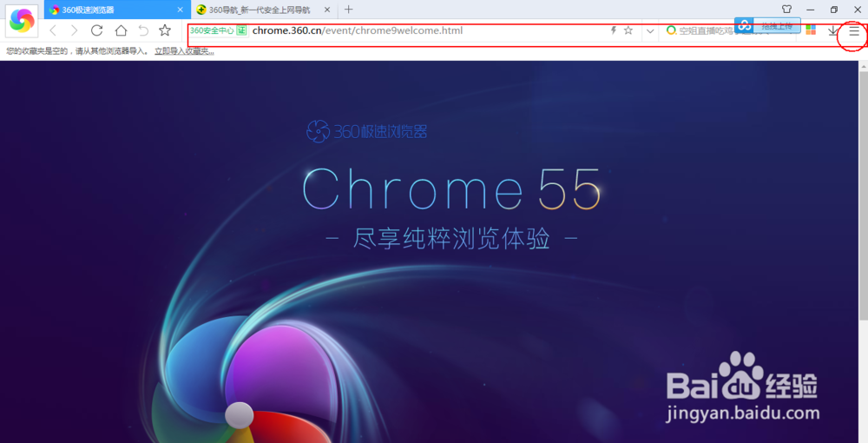Open a new tab
This screenshot has width=868, height=443.
(348, 10)
